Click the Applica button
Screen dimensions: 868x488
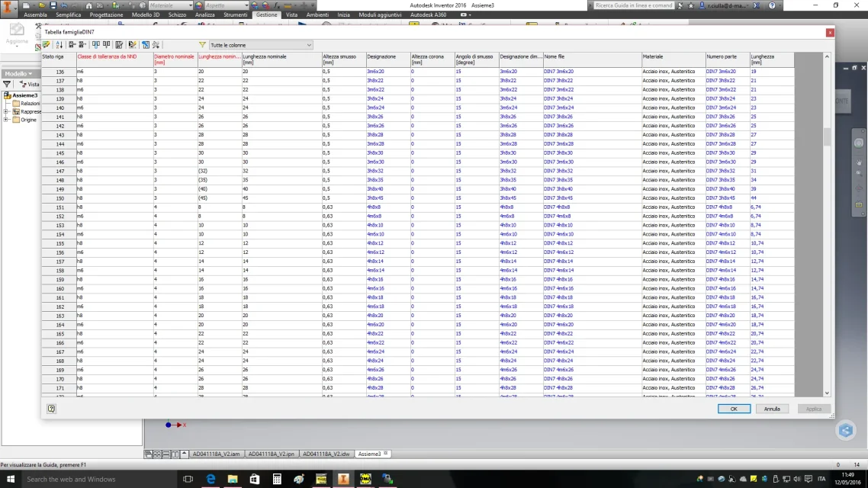pyautogui.click(x=814, y=409)
